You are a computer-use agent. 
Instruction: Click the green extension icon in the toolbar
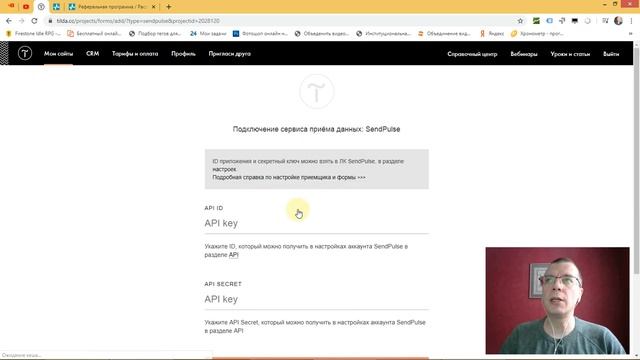pos(536,21)
